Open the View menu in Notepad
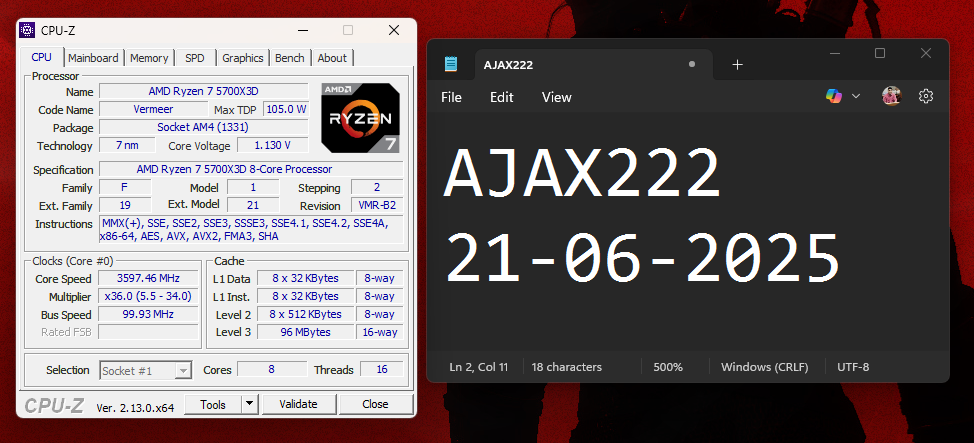Viewport: 974px width, 443px height. [556, 98]
